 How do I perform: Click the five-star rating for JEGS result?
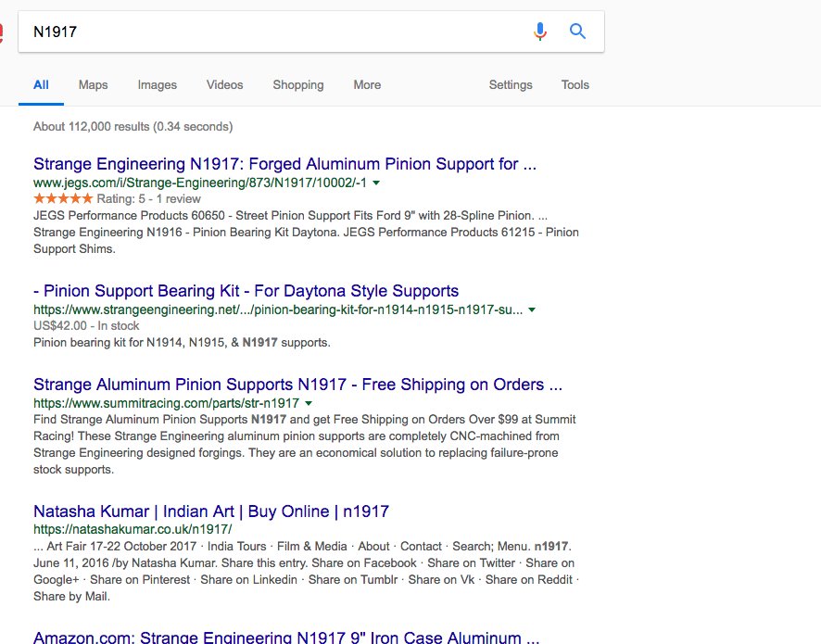pos(63,198)
